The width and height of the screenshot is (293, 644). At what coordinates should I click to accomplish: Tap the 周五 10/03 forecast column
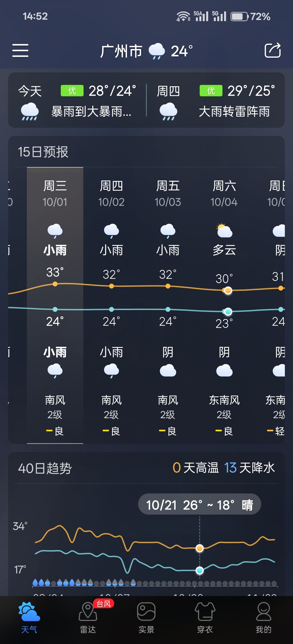click(168, 305)
